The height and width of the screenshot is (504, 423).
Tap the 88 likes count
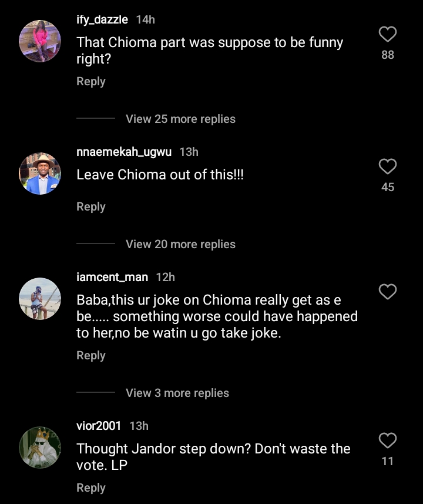pos(387,55)
